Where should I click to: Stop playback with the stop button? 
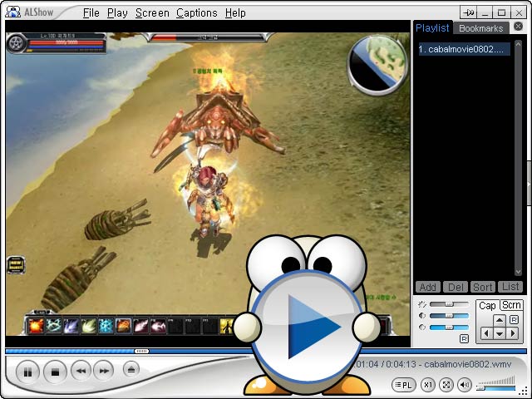[55, 372]
